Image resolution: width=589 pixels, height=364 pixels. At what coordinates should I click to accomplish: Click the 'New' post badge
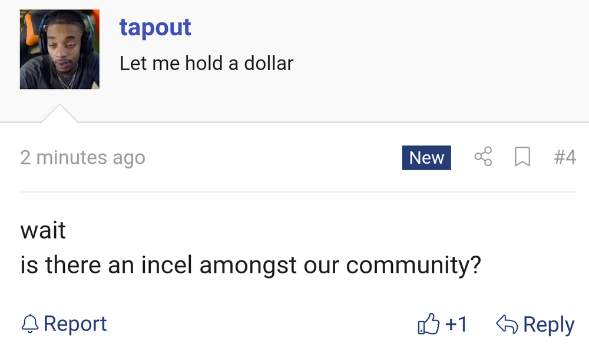[x=426, y=158]
